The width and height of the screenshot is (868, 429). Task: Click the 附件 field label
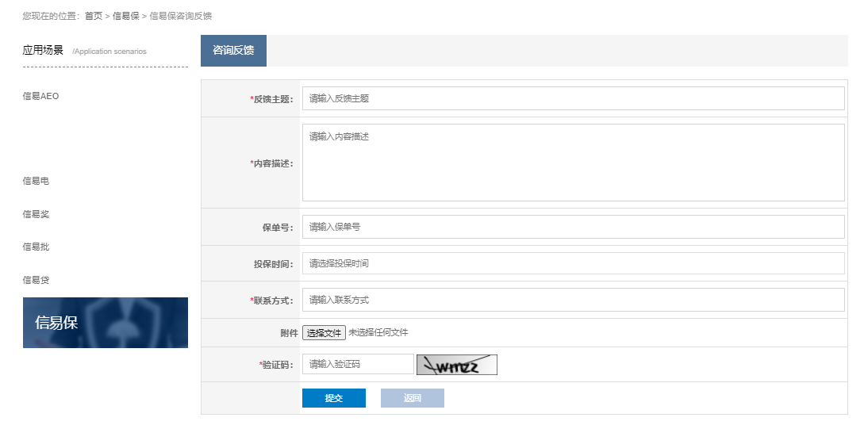pos(289,333)
